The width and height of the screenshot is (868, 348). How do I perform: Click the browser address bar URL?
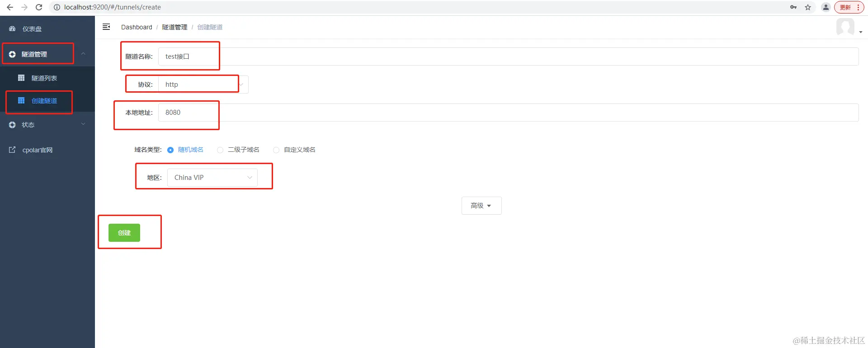pyautogui.click(x=113, y=7)
